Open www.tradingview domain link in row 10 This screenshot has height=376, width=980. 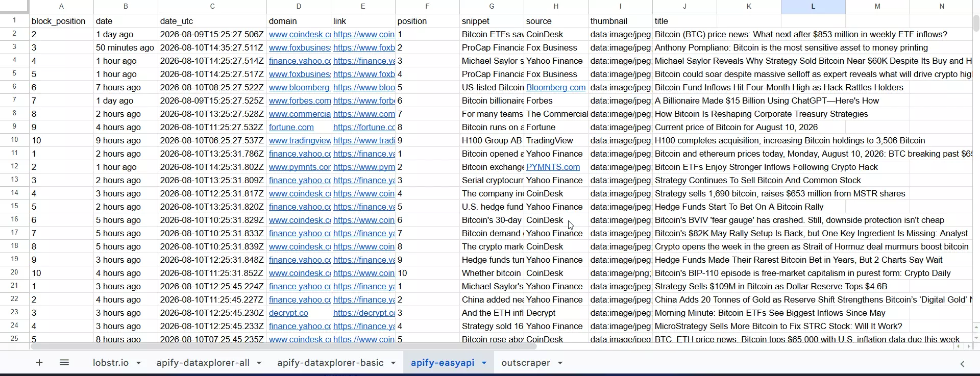tap(300, 140)
